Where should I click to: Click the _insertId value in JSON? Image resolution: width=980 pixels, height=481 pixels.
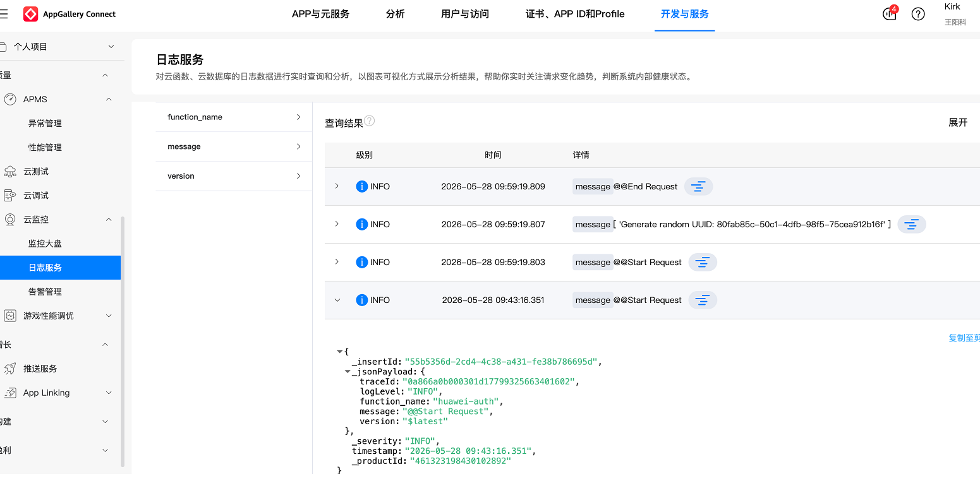[x=502, y=362]
